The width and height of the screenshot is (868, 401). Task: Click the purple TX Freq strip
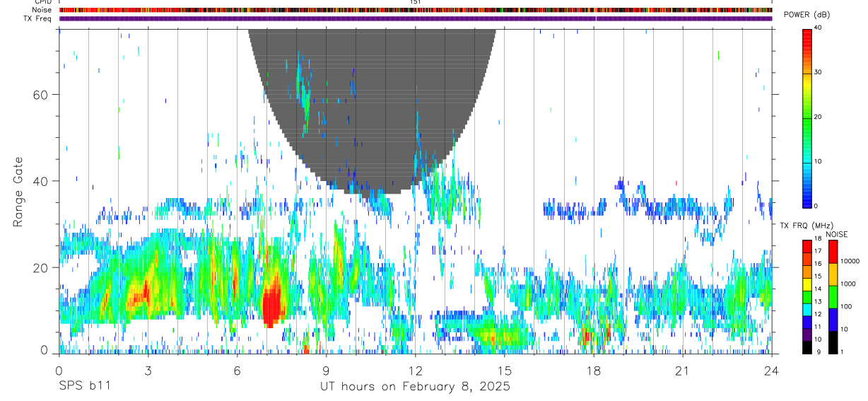click(x=416, y=18)
